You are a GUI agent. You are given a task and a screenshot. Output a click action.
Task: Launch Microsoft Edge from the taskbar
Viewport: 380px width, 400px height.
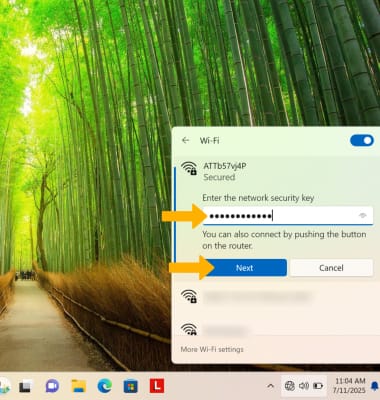(105, 386)
